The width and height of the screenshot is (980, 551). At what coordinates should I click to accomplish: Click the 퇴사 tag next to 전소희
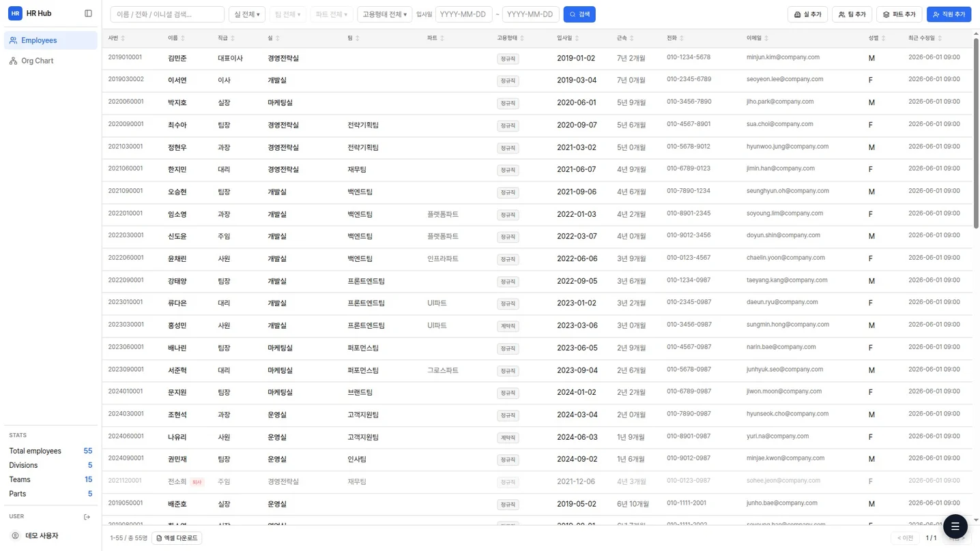[197, 482]
